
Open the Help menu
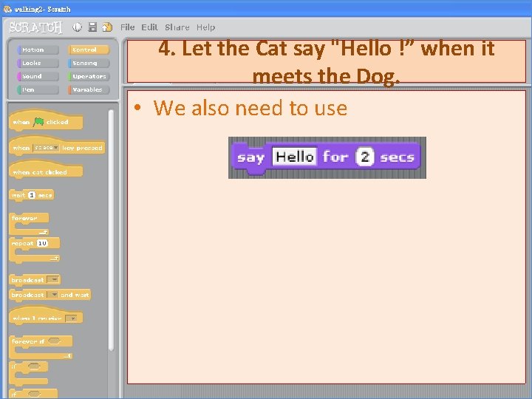click(205, 27)
